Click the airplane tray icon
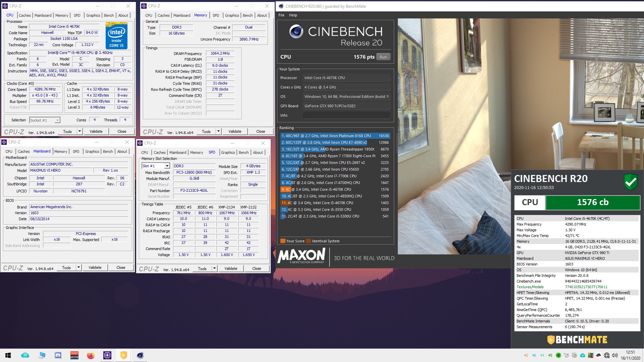The height and width of the screenshot is (362, 644). pos(567,355)
